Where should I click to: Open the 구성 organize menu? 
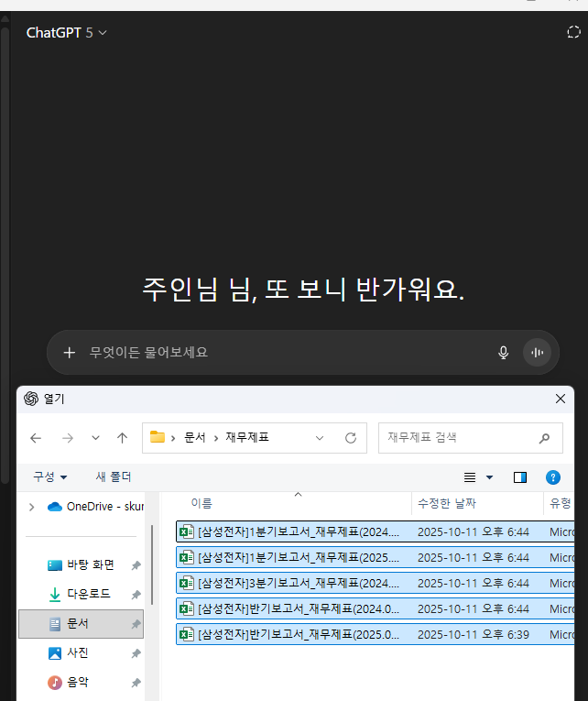(50, 477)
